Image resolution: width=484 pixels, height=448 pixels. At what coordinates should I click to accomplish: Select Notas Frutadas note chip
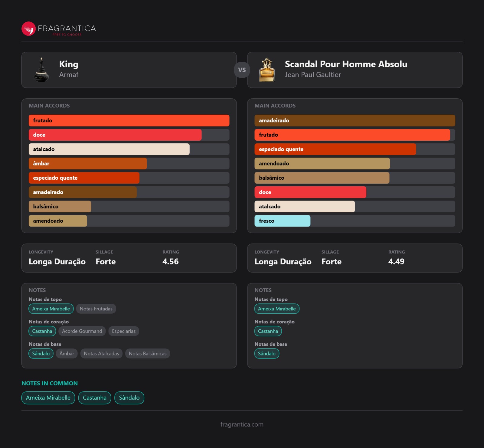pyautogui.click(x=96, y=309)
